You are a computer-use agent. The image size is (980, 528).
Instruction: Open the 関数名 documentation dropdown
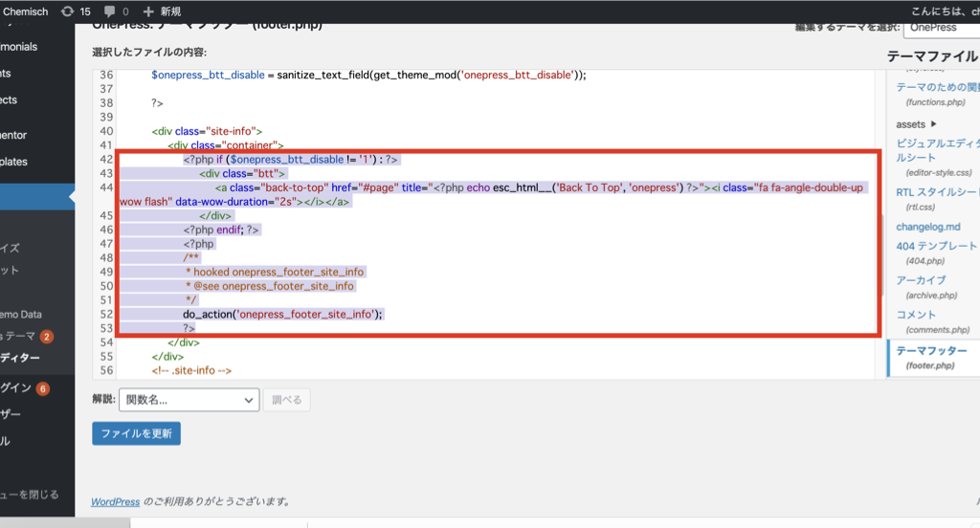pyautogui.click(x=189, y=400)
